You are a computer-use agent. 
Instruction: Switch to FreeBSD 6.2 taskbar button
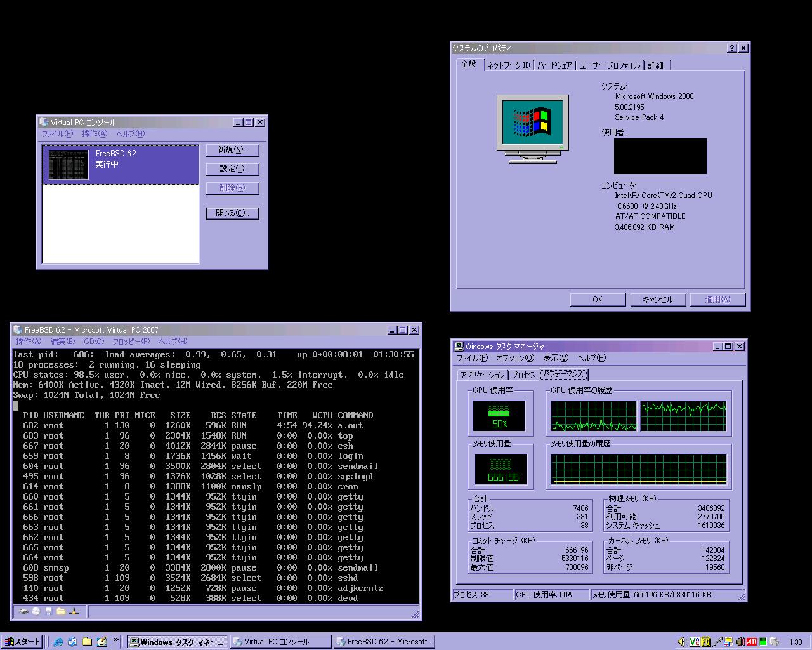[384, 642]
